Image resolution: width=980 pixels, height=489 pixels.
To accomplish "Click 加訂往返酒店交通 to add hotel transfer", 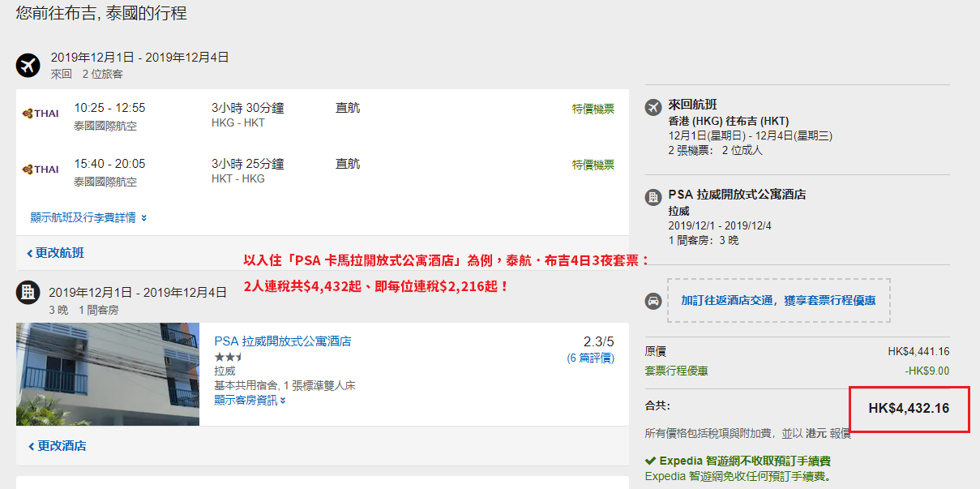I will tap(778, 300).
